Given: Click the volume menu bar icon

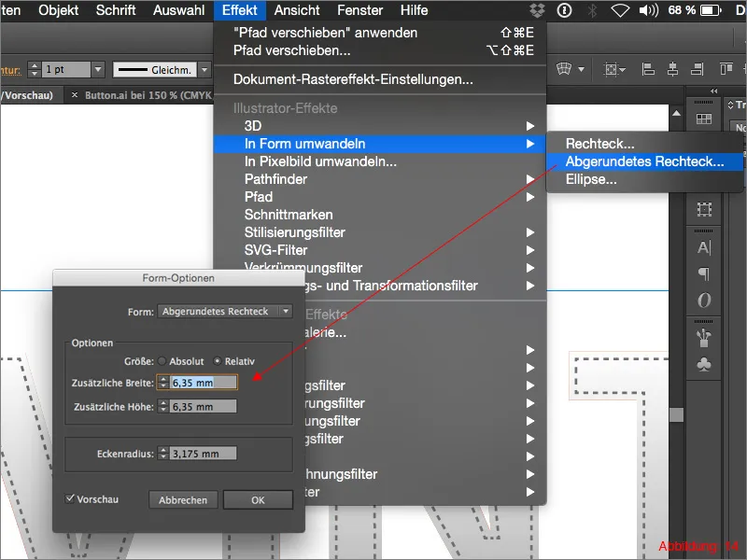Looking at the screenshot, I should pos(648,10).
